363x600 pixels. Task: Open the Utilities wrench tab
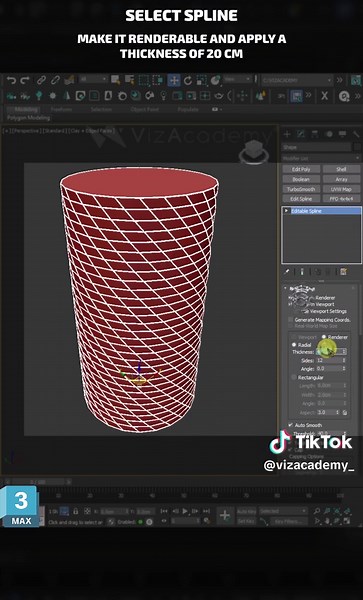click(x=356, y=134)
